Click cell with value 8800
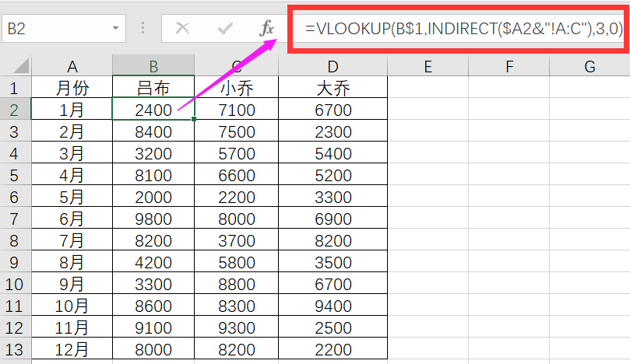Viewport: 630px width, 364px height. click(236, 284)
